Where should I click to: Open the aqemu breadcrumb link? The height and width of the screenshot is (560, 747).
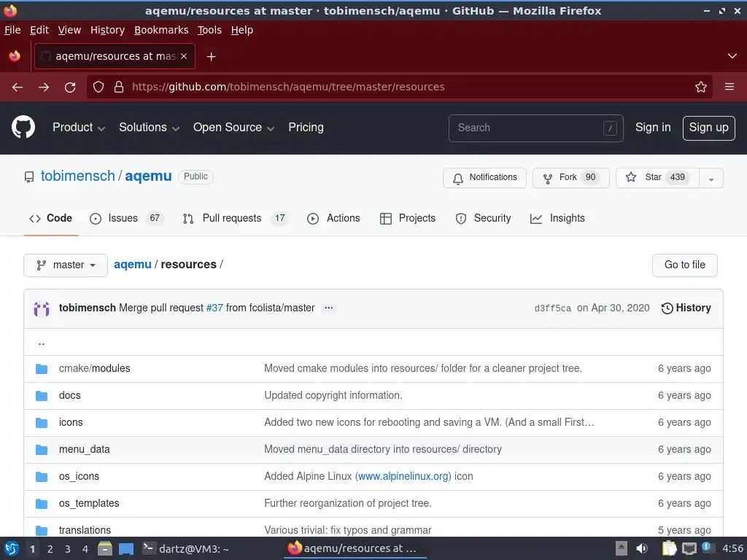point(133,264)
